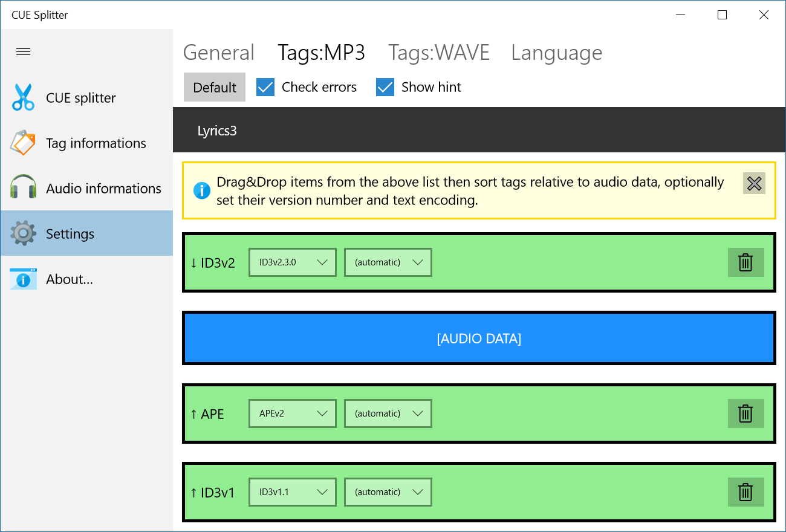Viewport: 786px width, 532px height.
Task: Select the Lyrics3 item in the tag list
Action: (218, 130)
